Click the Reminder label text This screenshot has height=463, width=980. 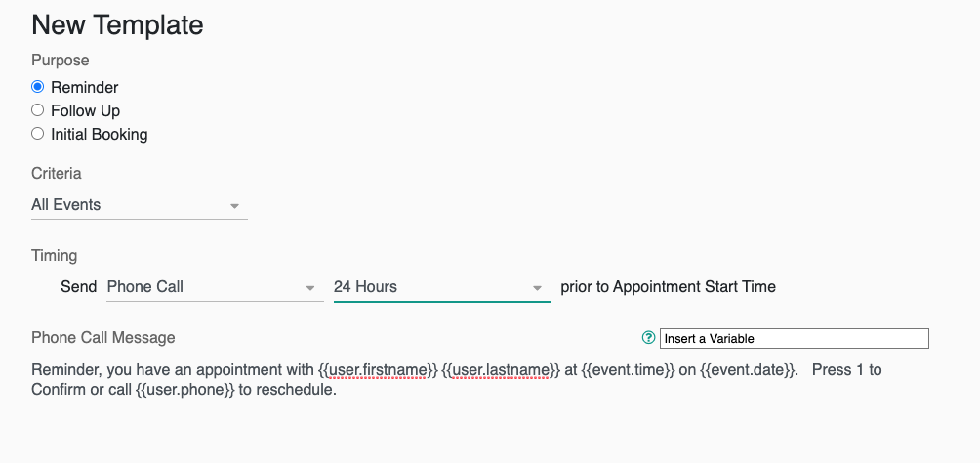85,87
